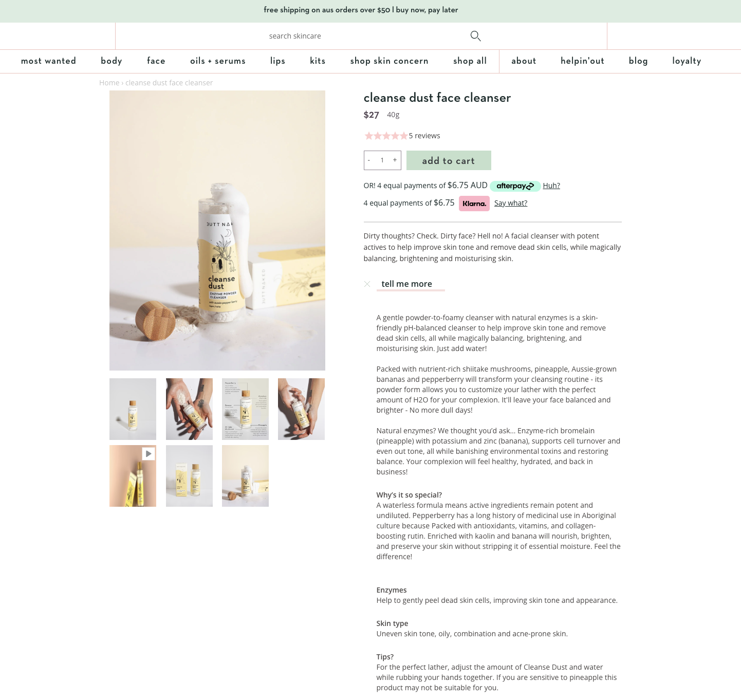Increase quantity with the plus button
The width and height of the screenshot is (741, 700).
395,160
